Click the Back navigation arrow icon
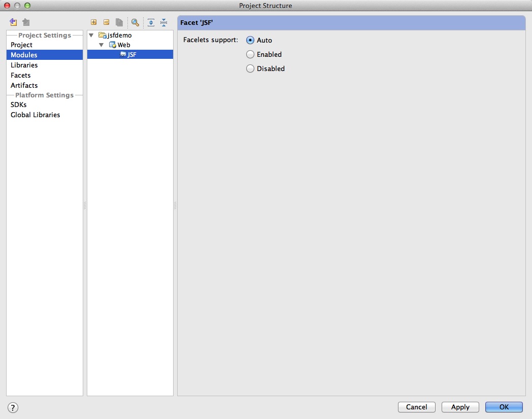532x419 pixels. (13, 22)
